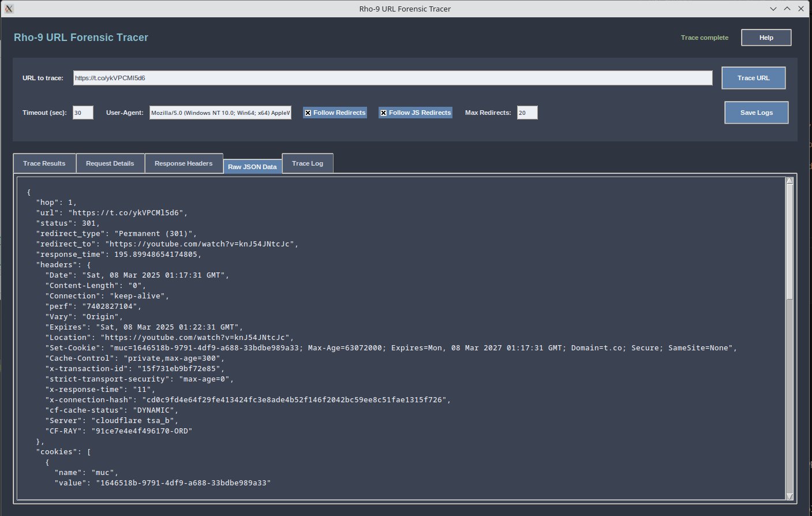Select the Raw JSON Data tab

(x=252, y=166)
